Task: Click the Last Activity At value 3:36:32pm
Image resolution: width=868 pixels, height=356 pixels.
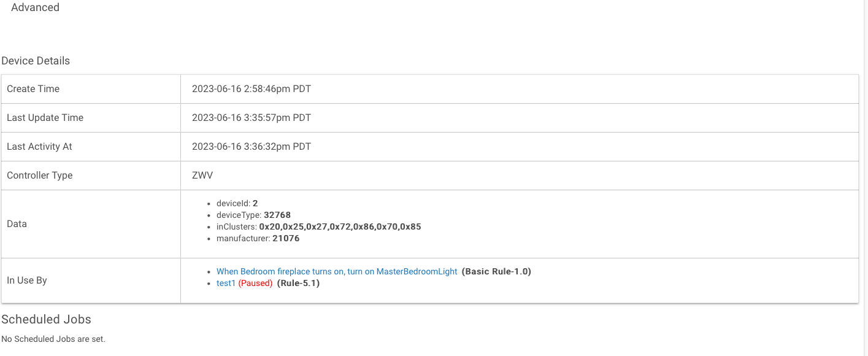Action: [251, 147]
